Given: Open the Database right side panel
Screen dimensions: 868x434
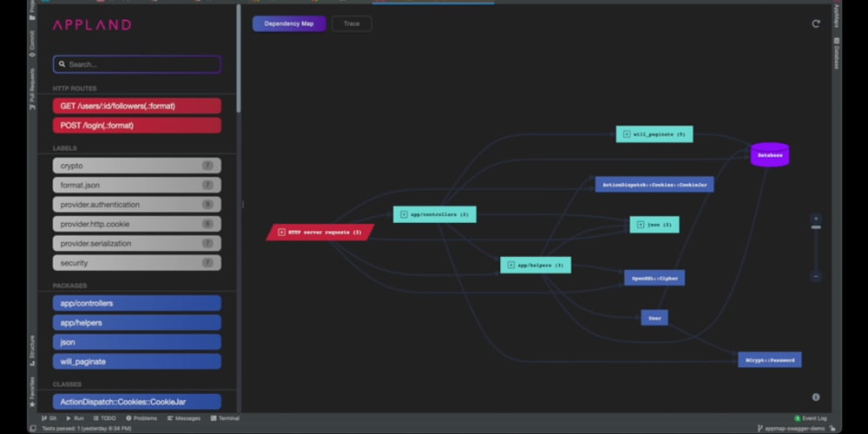Looking at the screenshot, I should pyautogui.click(x=837, y=53).
